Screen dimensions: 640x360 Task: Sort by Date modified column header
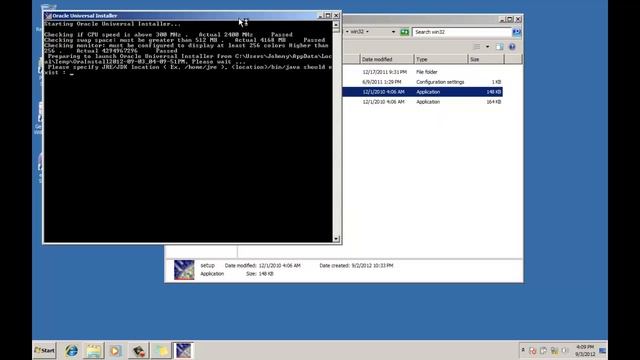click(x=387, y=59)
